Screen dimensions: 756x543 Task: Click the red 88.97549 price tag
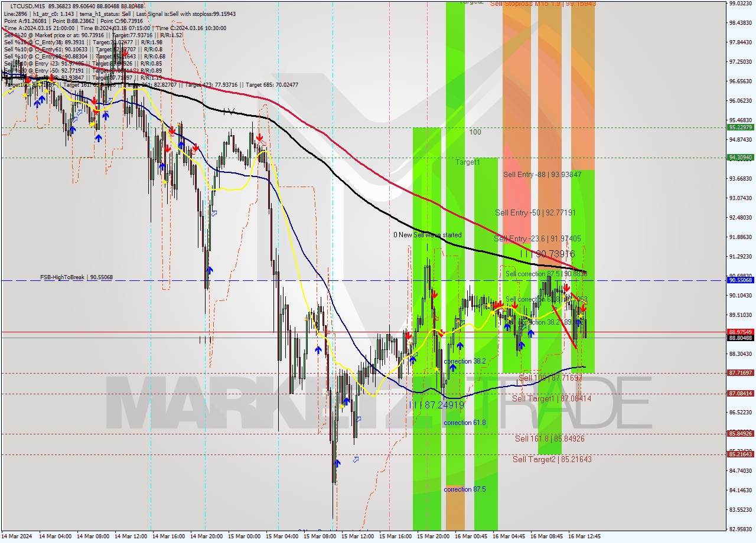(x=741, y=332)
